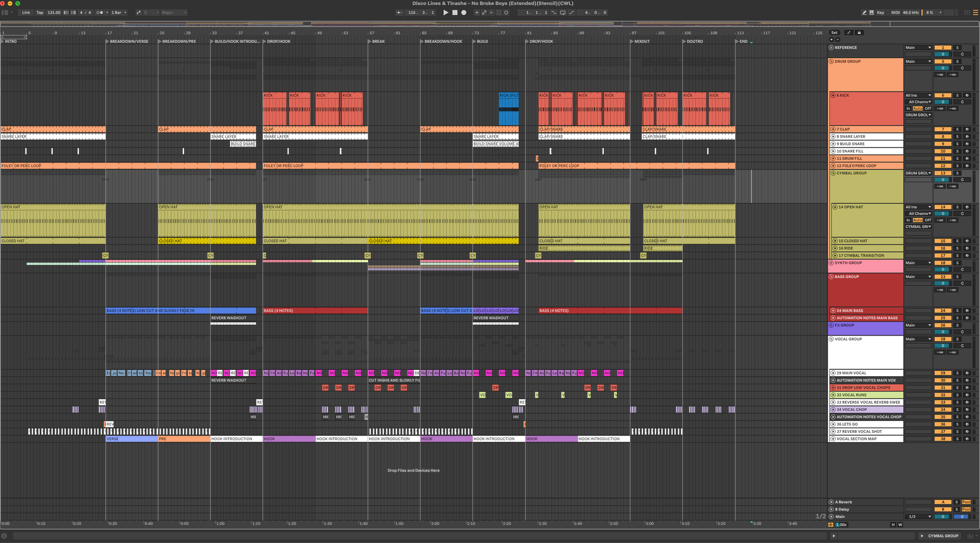Adjust 6 KICK track volume slider
The image size is (980, 543).
tap(943, 102)
